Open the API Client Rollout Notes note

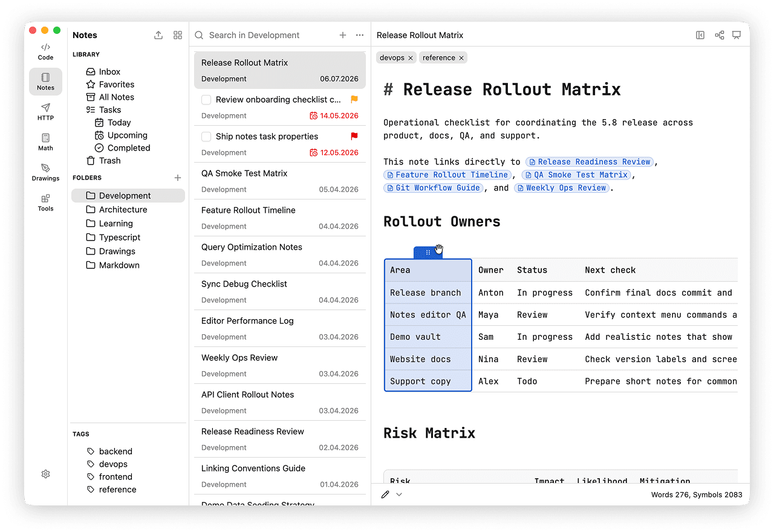click(x=280, y=402)
